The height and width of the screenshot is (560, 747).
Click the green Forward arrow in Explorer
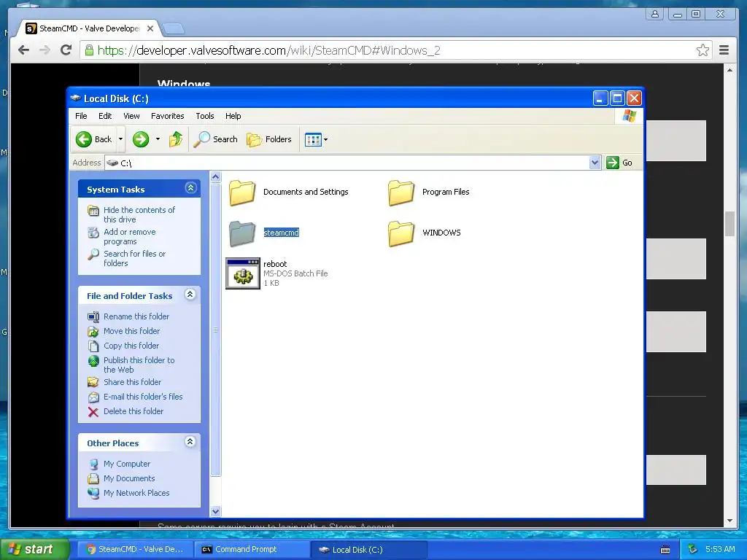coord(141,139)
